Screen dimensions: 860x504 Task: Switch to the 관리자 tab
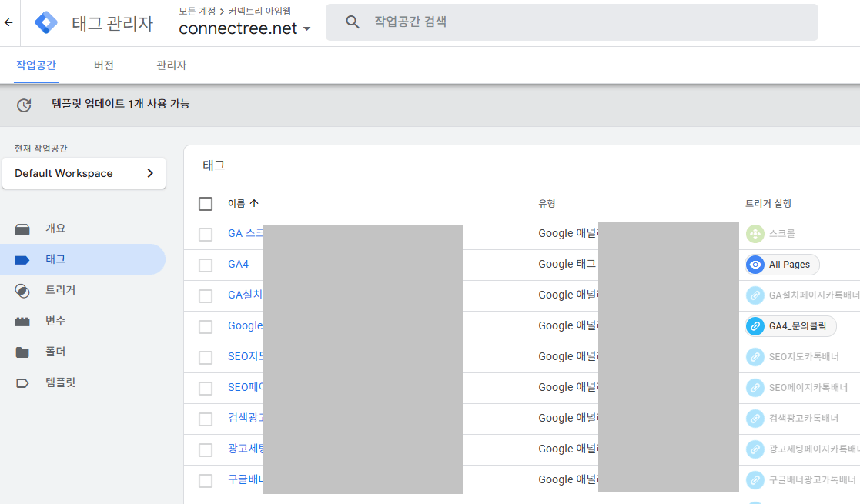171,65
